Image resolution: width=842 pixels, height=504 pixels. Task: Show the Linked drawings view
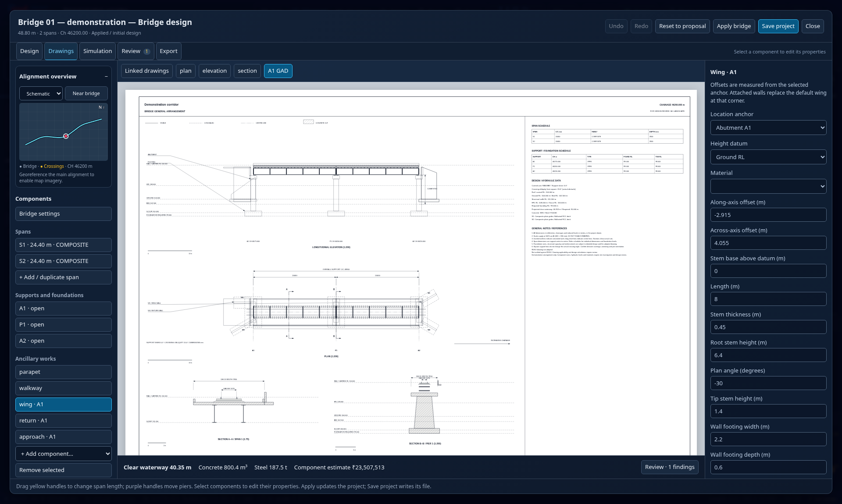[x=147, y=71]
